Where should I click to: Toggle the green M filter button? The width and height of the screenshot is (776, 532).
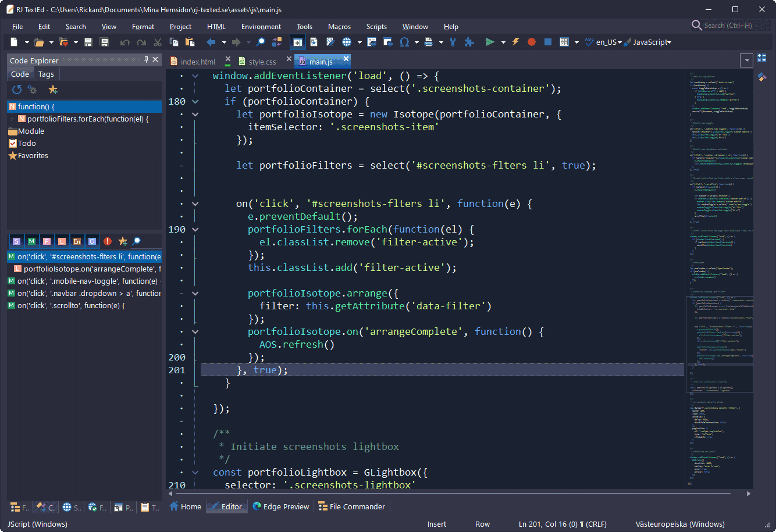31,241
